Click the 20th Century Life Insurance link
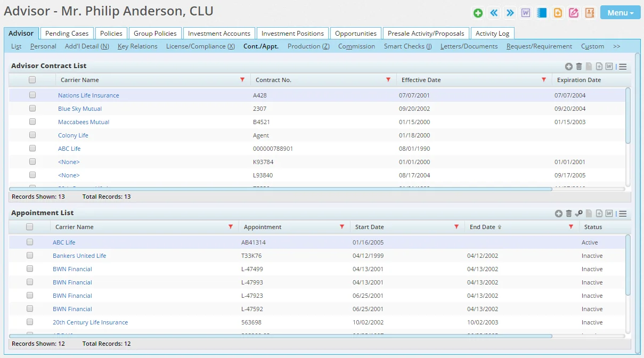Screen dimensions: 644x358 coord(90,322)
